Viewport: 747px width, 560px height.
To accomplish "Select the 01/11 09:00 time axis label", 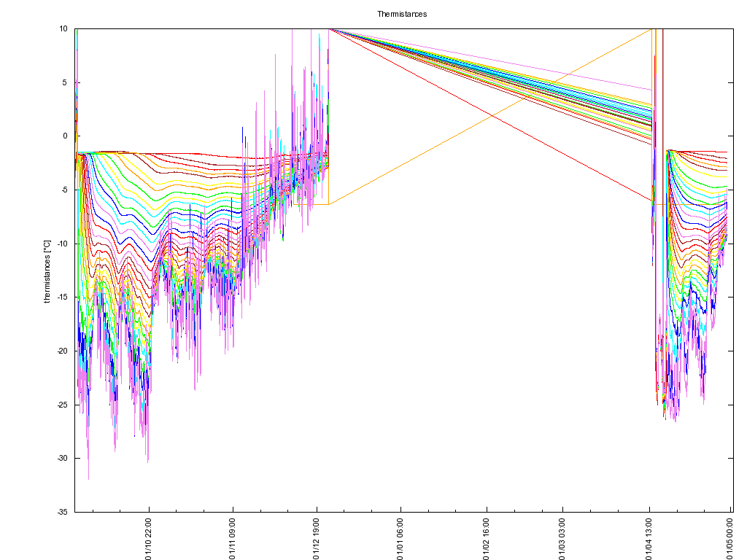I will point(233,539).
